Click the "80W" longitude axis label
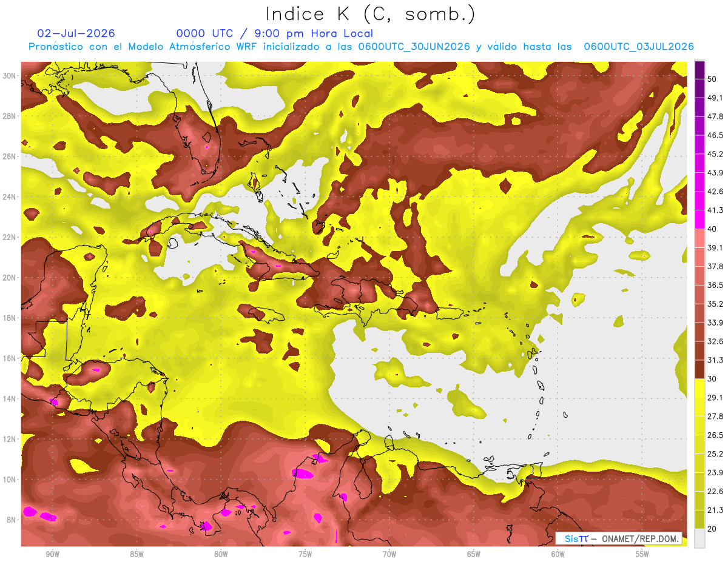The height and width of the screenshot is (562, 728). pos(221,554)
